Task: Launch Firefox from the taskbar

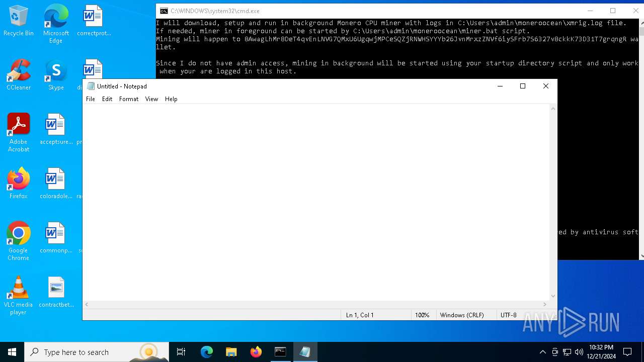Action: (256, 352)
